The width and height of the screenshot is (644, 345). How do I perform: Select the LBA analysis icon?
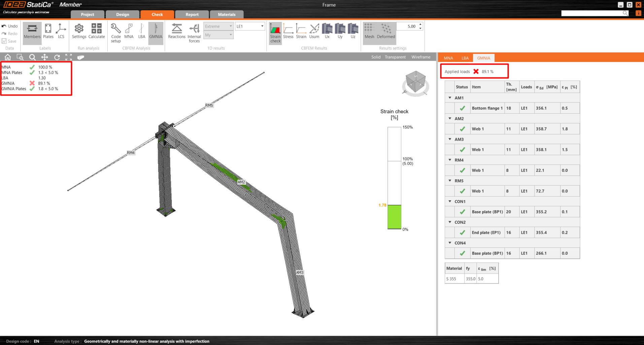[x=142, y=31]
